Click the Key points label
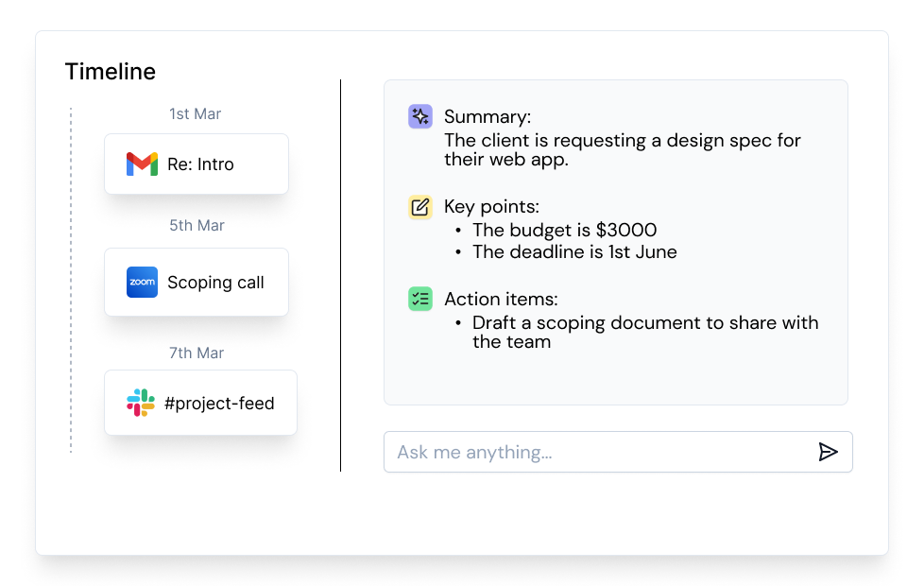Viewport: 924px width, 586px height. coord(492,206)
